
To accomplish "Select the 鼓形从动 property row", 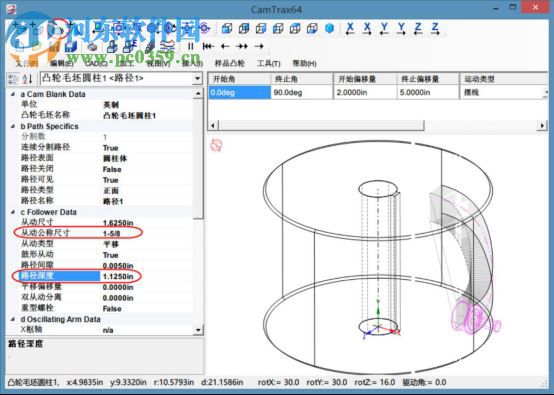I will (106, 254).
